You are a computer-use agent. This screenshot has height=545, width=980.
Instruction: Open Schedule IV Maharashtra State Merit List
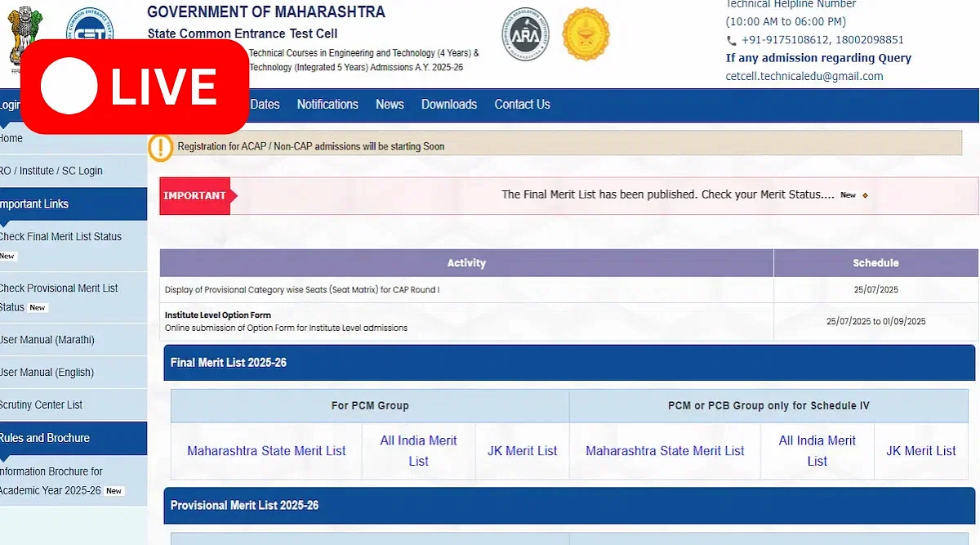click(x=665, y=451)
